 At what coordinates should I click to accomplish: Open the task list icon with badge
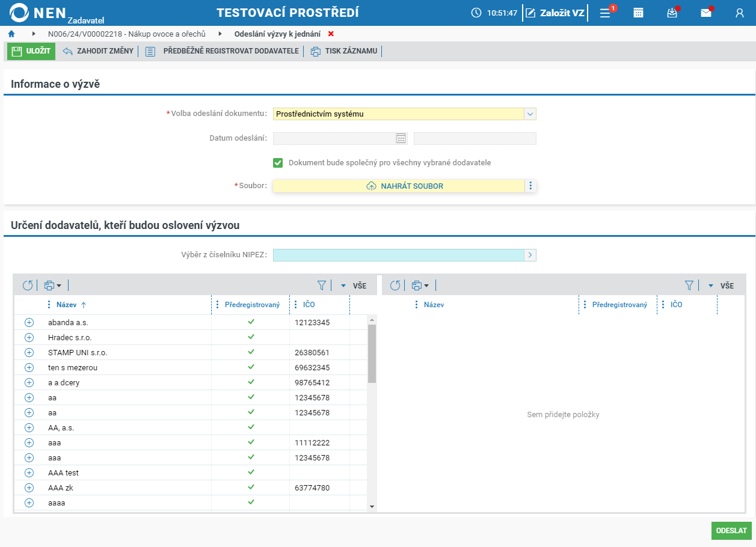click(606, 13)
